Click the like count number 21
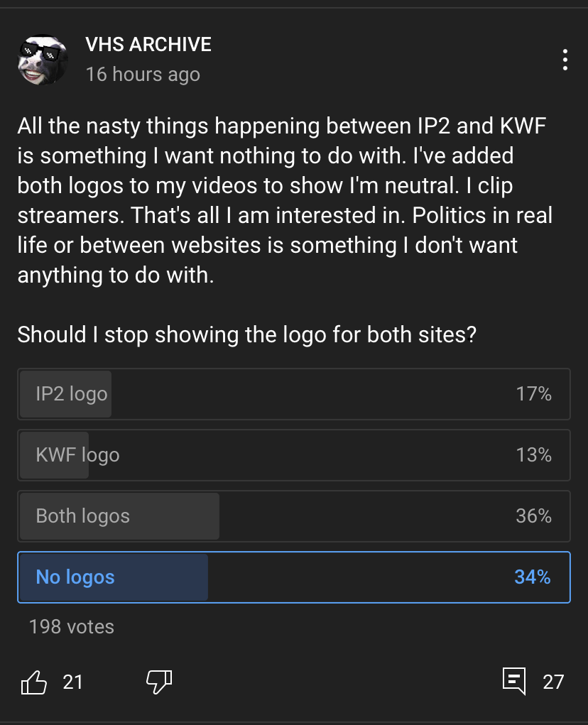The height and width of the screenshot is (725, 588). point(72,682)
